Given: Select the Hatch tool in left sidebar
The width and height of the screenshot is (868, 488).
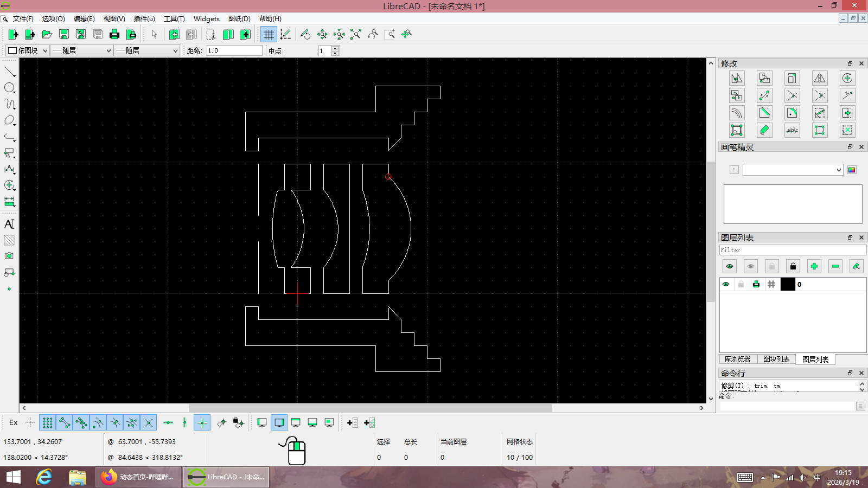Looking at the screenshot, I should (9, 240).
